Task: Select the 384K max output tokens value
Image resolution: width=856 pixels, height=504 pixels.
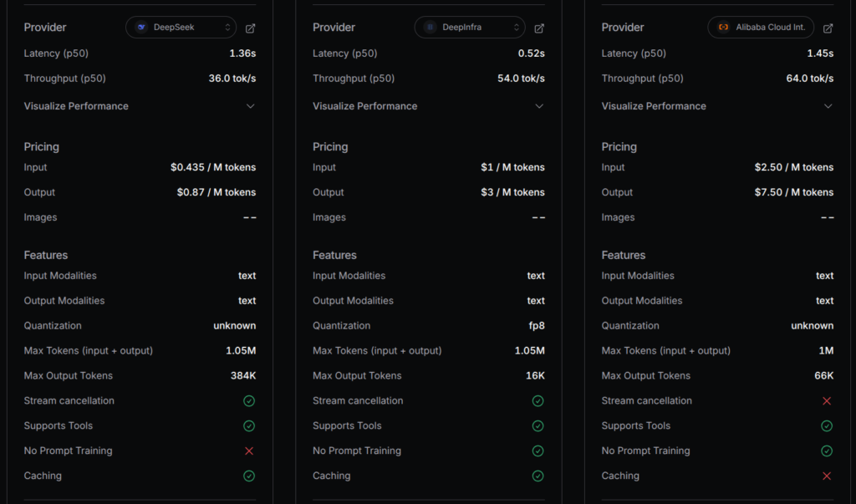Action: coord(243,375)
